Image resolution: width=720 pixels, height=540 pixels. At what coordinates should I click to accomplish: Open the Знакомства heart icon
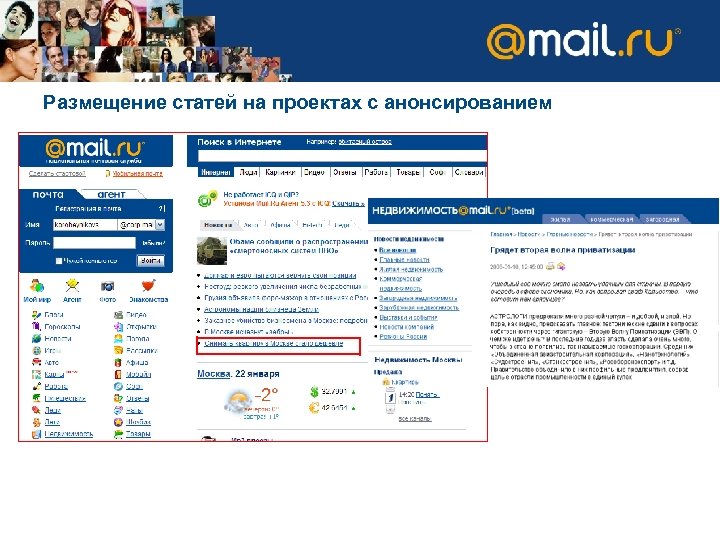coord(148,286)
